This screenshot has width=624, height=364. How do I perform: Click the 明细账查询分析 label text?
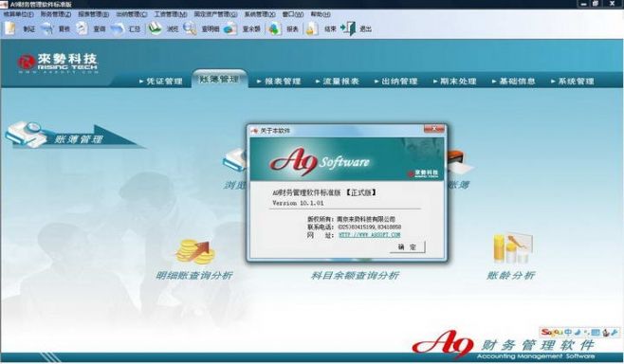[x=194, y=275]
